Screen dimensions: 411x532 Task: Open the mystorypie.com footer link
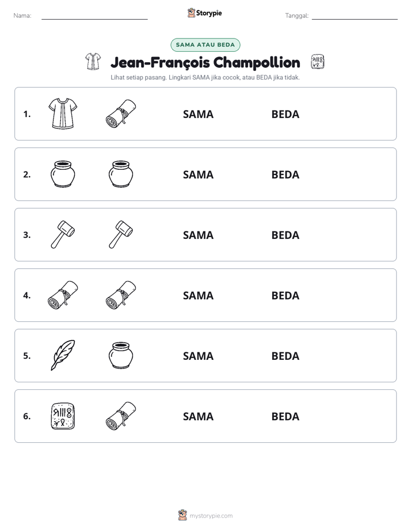(x=211, y=516)
